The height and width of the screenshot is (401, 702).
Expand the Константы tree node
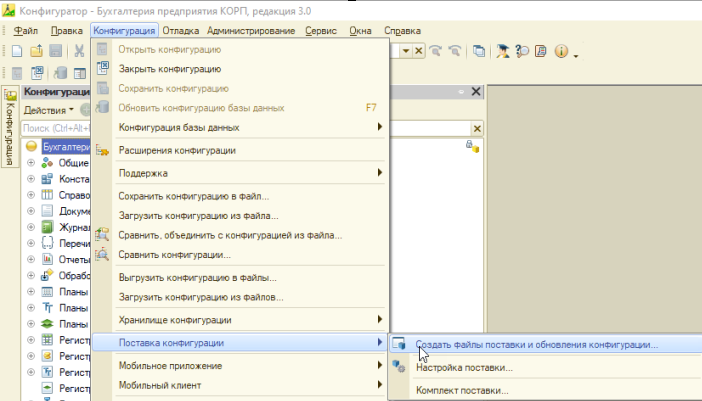pos(31,179)
